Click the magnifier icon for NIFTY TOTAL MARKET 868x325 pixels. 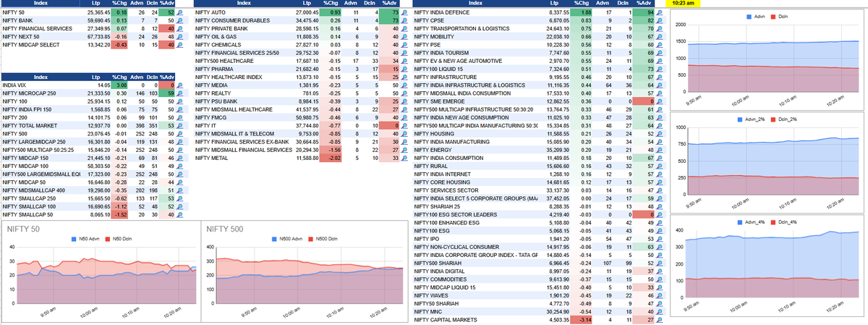click(x=180, y=124)
